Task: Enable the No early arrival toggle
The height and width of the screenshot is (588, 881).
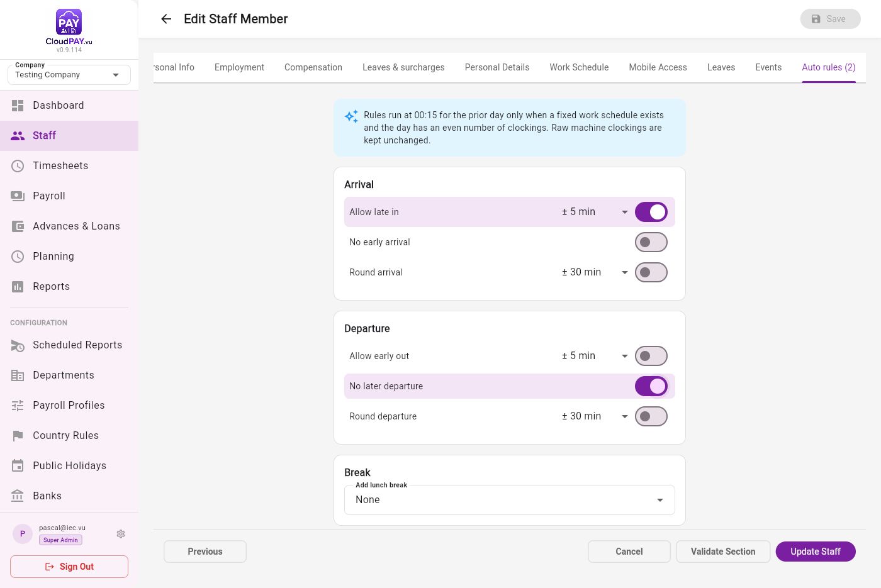Action: [651, 242]
